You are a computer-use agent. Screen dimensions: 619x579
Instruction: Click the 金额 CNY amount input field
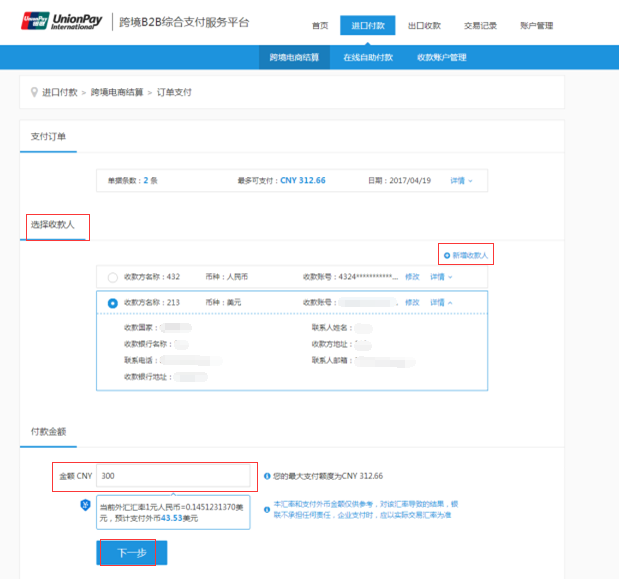click(x=175, y=476)
